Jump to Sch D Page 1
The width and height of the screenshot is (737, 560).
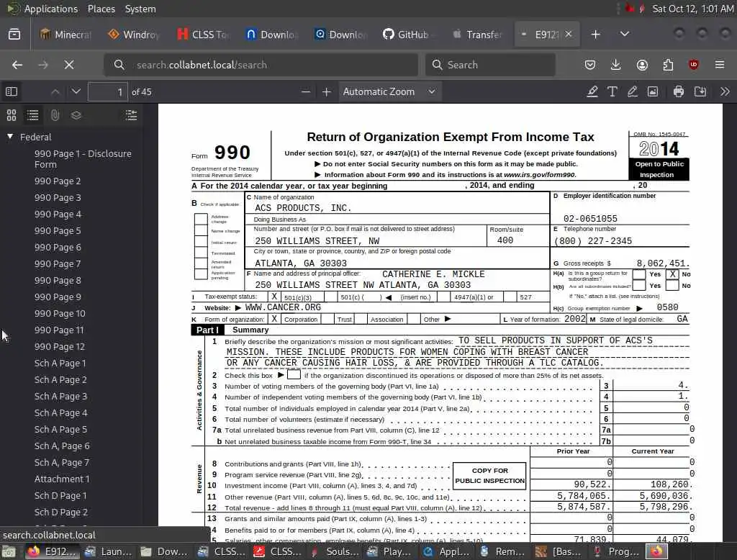(x=60, y=496)
